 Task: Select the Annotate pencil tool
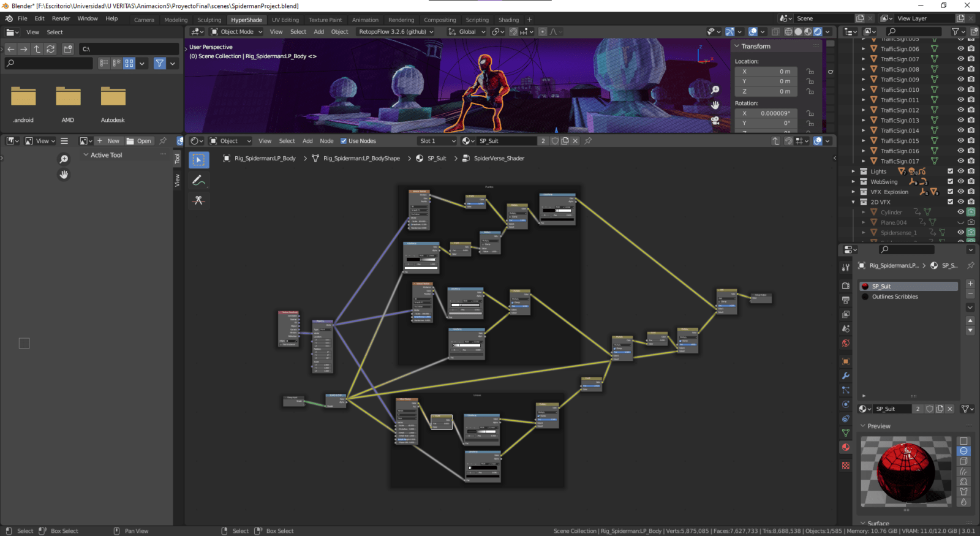[x=198, y=180]
